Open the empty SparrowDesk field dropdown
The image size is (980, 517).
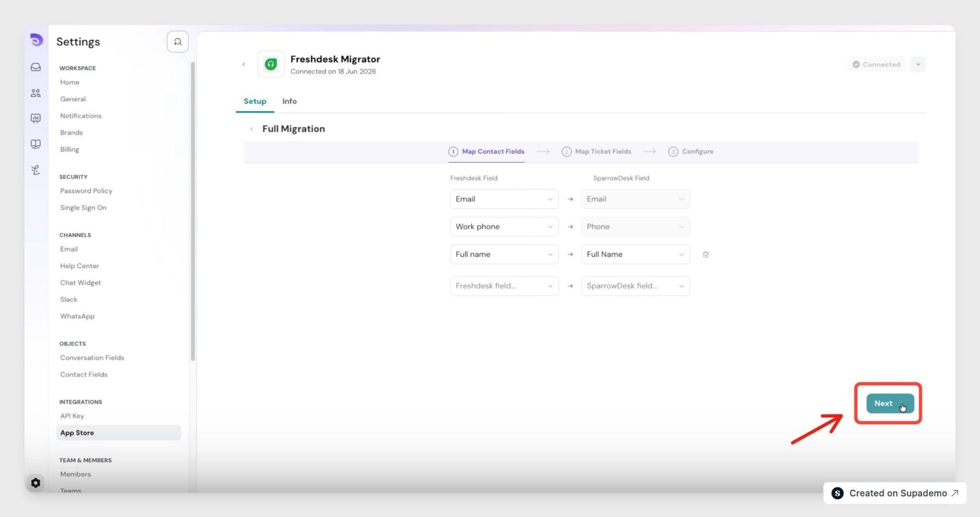[635, 286]
